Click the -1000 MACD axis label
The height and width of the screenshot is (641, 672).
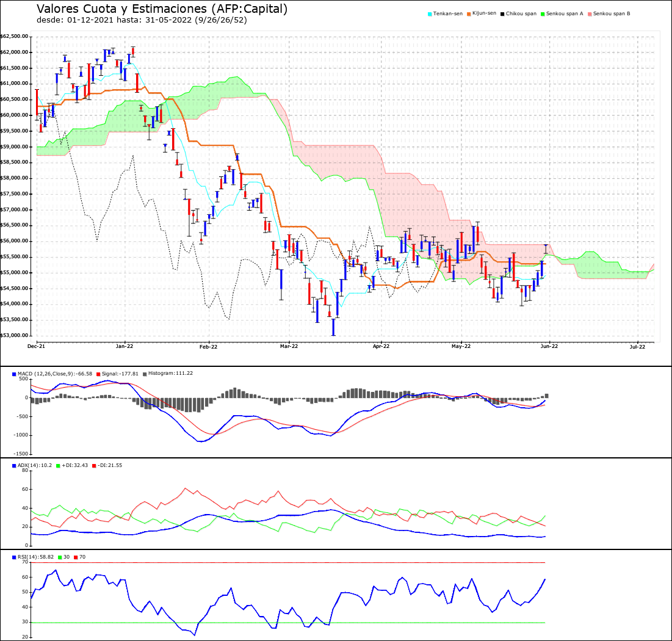click(21, 435)
